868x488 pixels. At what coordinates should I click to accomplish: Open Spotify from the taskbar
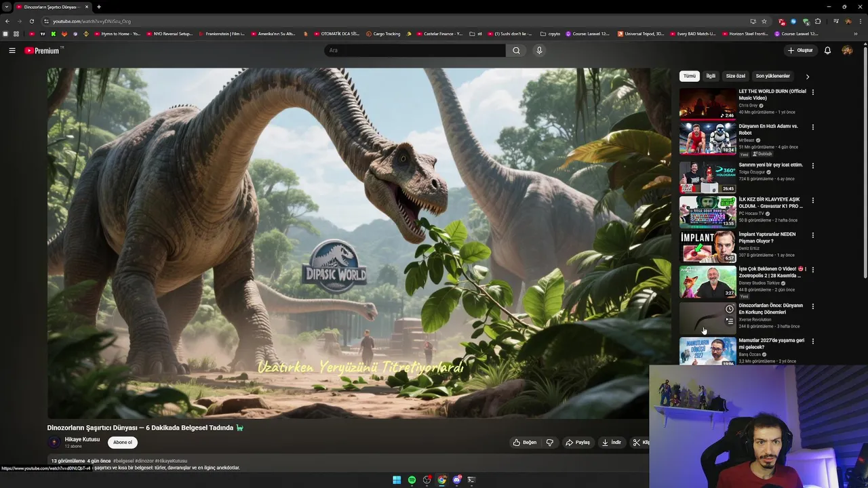tap(412, 480)
